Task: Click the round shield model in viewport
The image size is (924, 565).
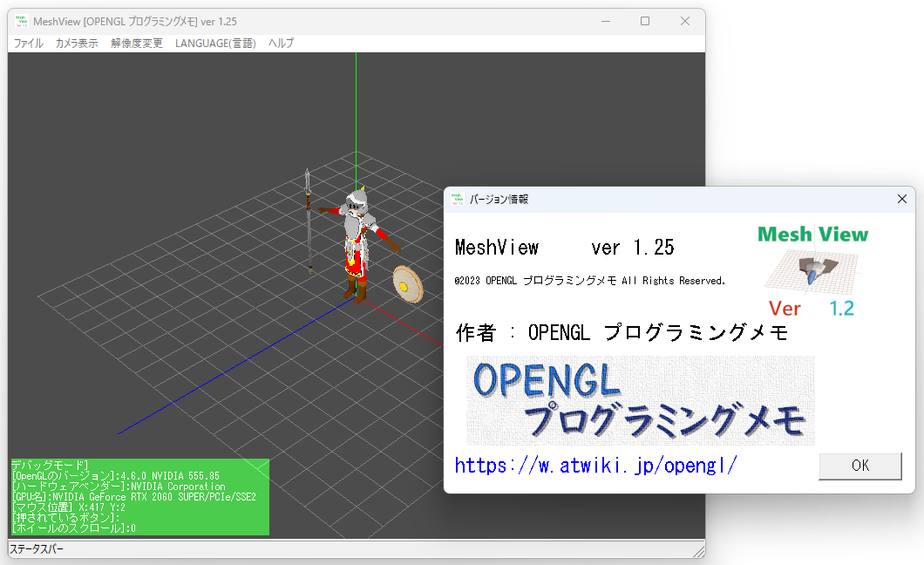Action: point(408,284)
